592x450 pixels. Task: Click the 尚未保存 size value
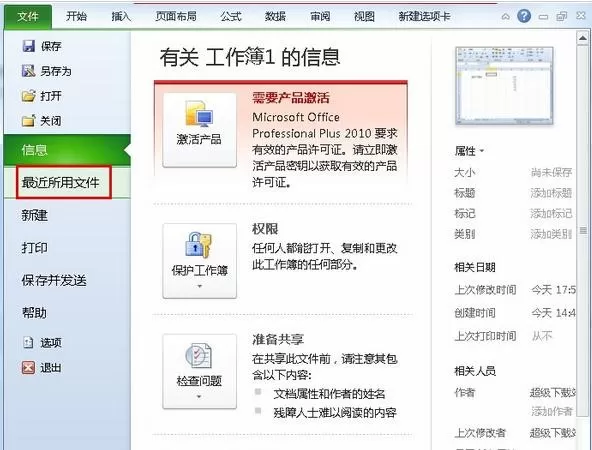pyautogui.click(x=551, y=173)
